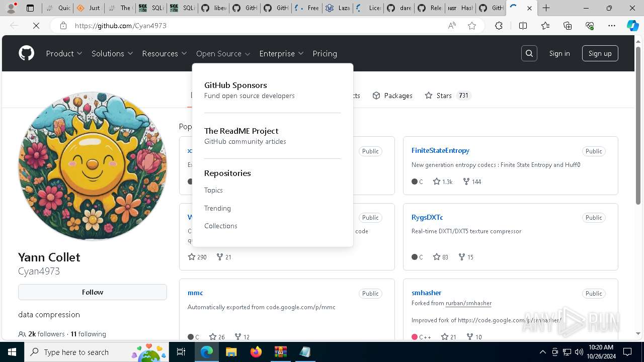The height and width of the screenshot is (362, 644).
Task: Click the star count of FiniteStateEntropy
Action: click(443, 182)
